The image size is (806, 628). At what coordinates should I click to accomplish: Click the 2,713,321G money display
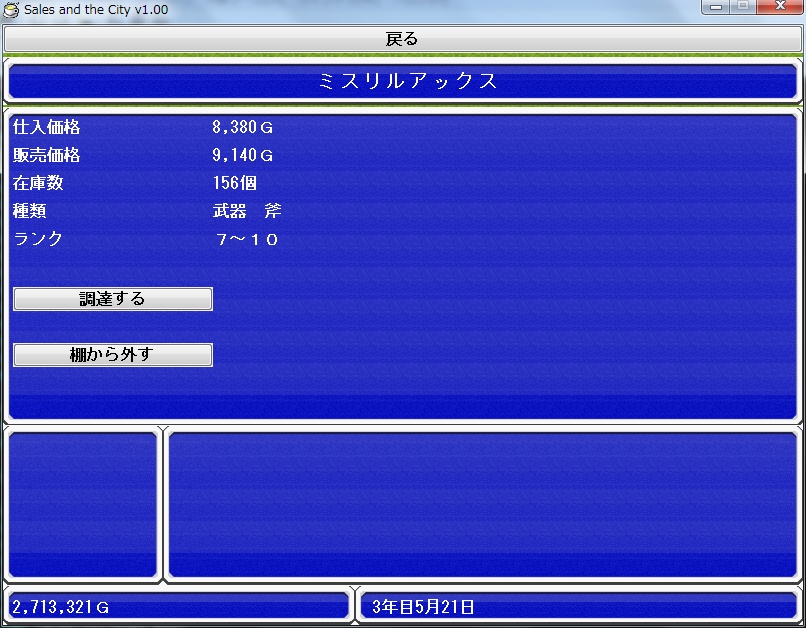point(61,607)
